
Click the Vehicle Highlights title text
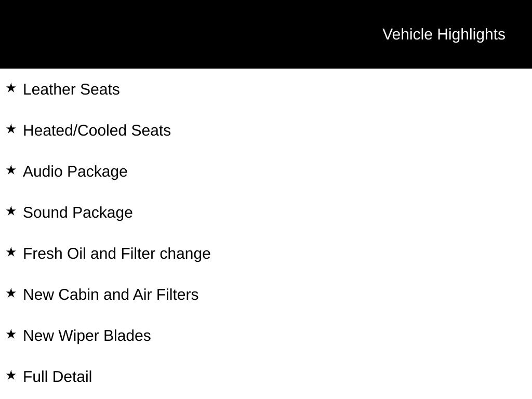[444, 34]
